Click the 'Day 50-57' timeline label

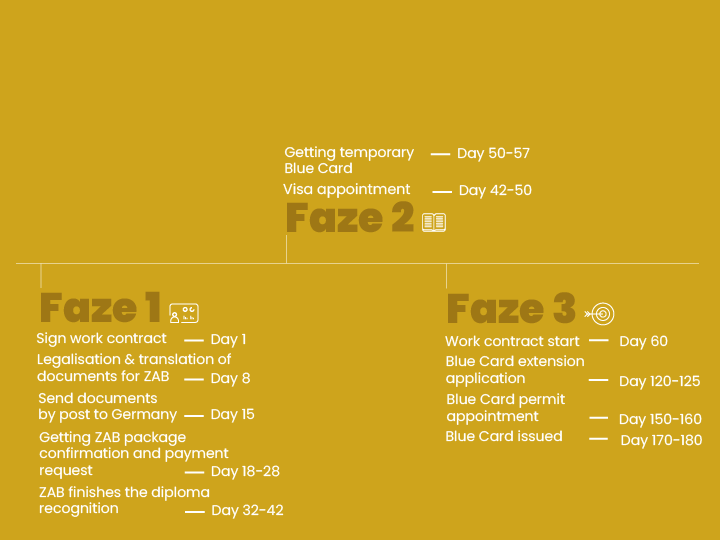pyautogui.click(x=493, y=154)
